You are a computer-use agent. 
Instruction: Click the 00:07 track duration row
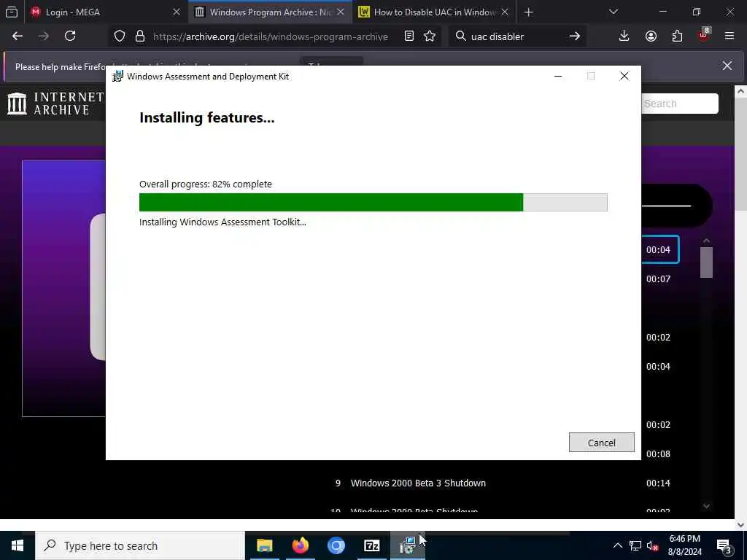pos(659,279)
